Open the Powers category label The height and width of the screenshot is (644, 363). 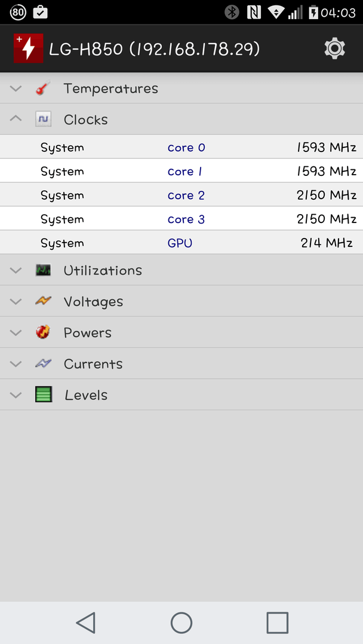(88, 332)
